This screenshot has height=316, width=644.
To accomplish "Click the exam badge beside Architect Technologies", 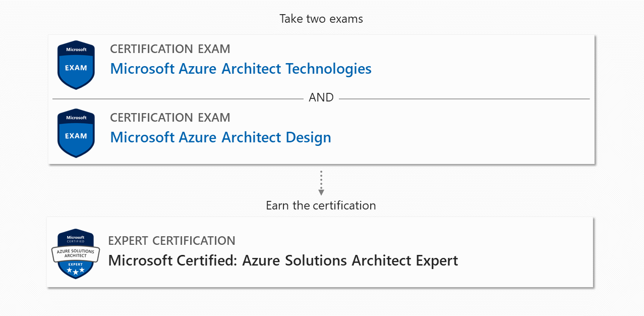I will [x=76, y=65].
